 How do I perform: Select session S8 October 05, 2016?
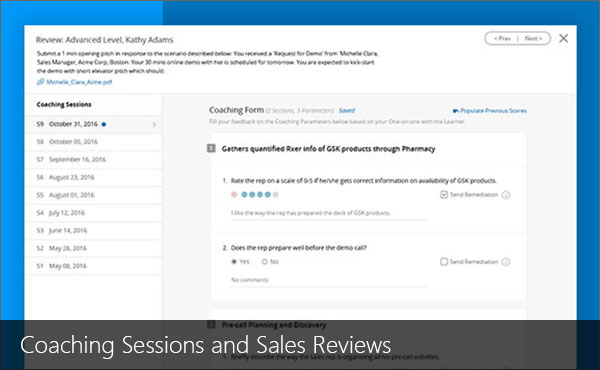point(94,142)
